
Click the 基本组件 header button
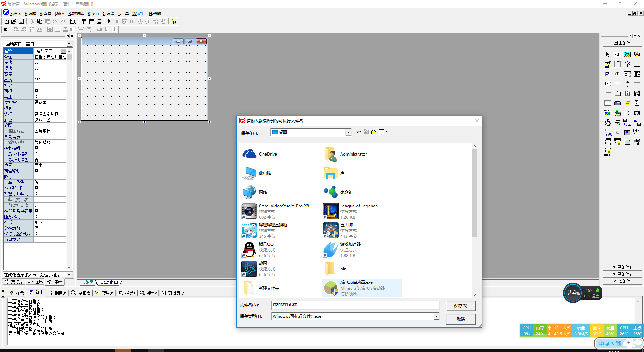coord(622,43)
